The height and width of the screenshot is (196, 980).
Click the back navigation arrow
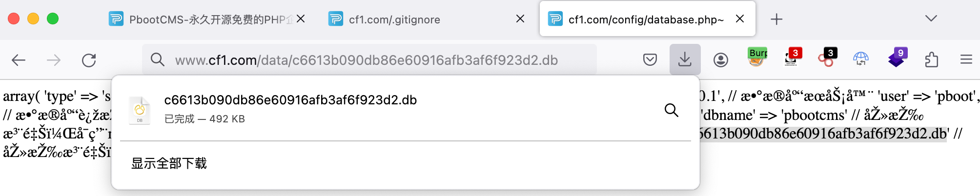click(19, 60)
